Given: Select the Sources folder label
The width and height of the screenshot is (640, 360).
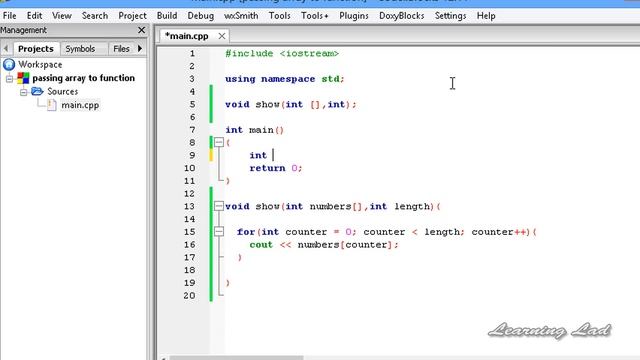Looking at the screenshot, I should pos(62,91).
